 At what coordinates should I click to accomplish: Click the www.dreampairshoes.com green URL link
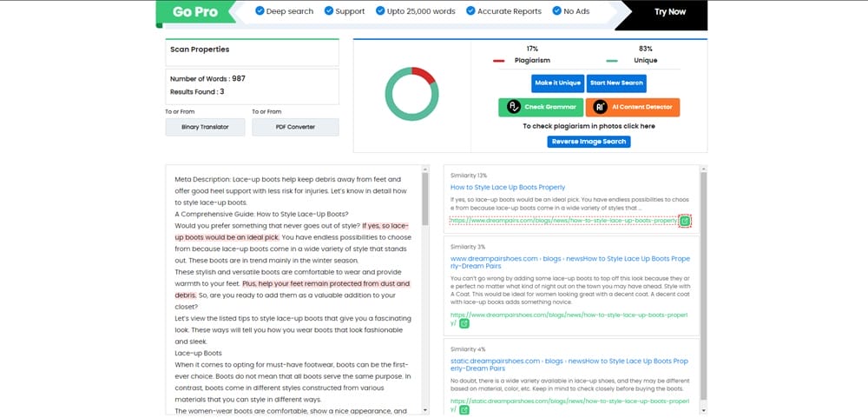click(568, 319)
